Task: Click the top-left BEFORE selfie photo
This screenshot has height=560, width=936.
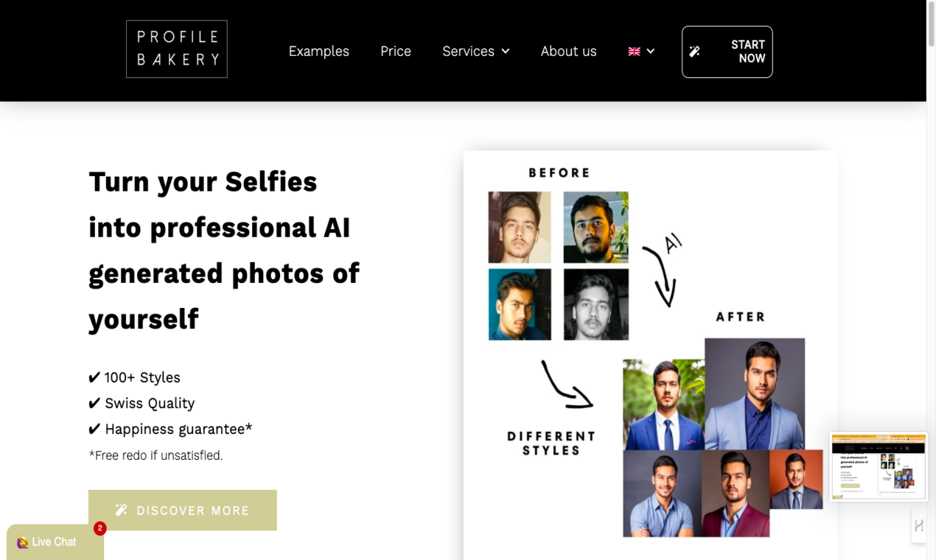Action: click(519, 228)
